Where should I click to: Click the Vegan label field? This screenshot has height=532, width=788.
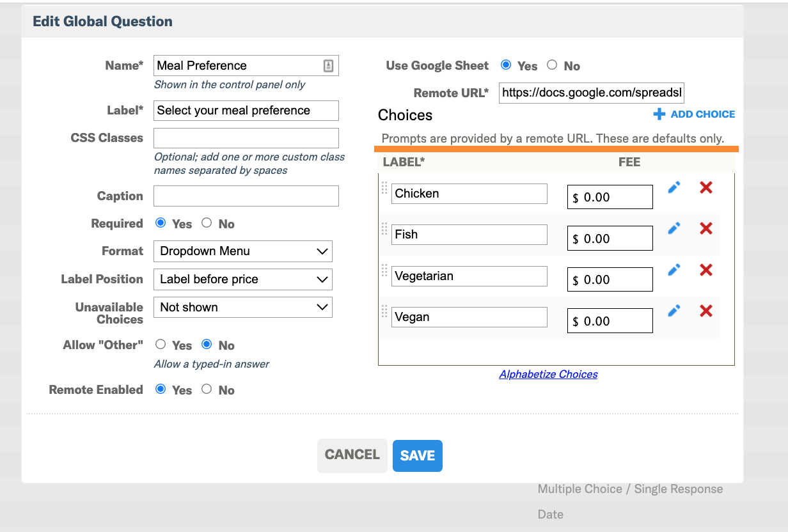pyautogui.click(x=469, y=317)
